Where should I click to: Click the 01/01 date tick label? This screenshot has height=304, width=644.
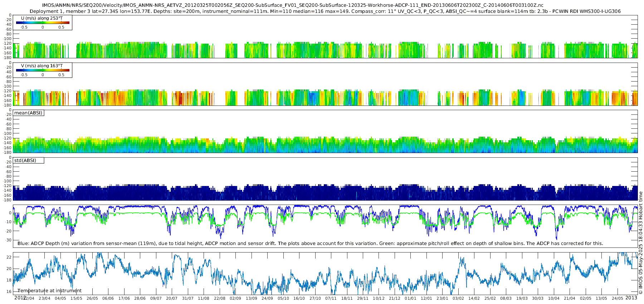point(410,298)
